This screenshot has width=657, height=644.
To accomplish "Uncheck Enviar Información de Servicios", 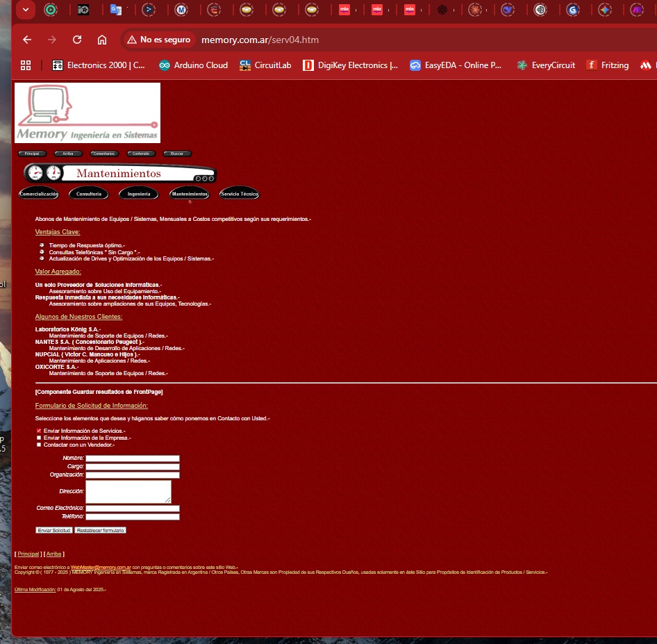I will pyautogui.click(x=39, y=431).
